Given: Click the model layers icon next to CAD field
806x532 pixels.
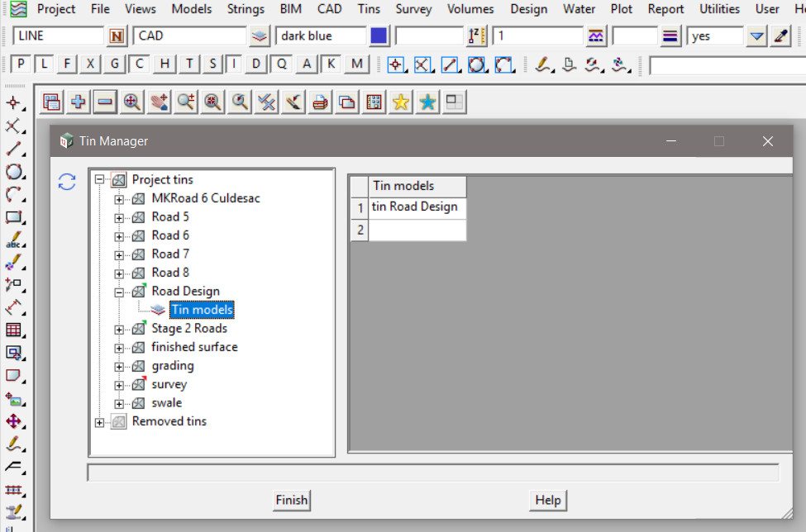Looking at the screenshot, I should (260, 36).
